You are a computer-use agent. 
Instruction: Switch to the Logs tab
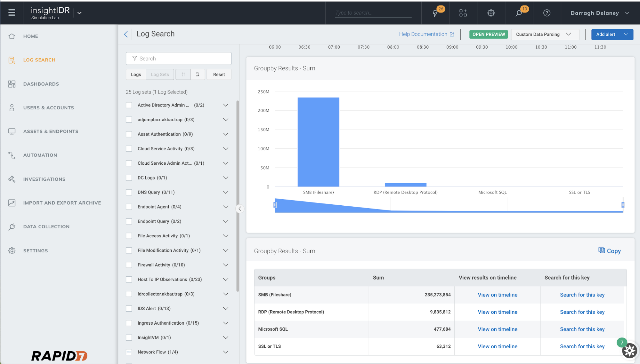pyautogui.click(x=136, y=75)
